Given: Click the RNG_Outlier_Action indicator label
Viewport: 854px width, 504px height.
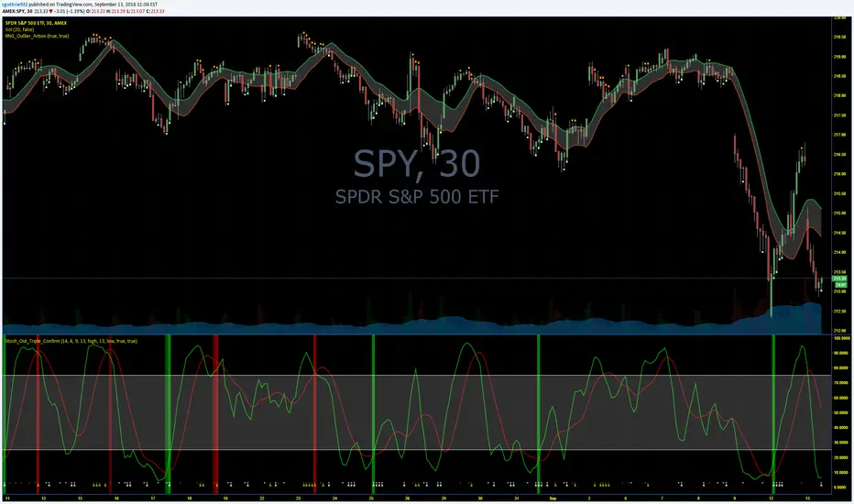Looking at the screenshot, I should point(37,36).
